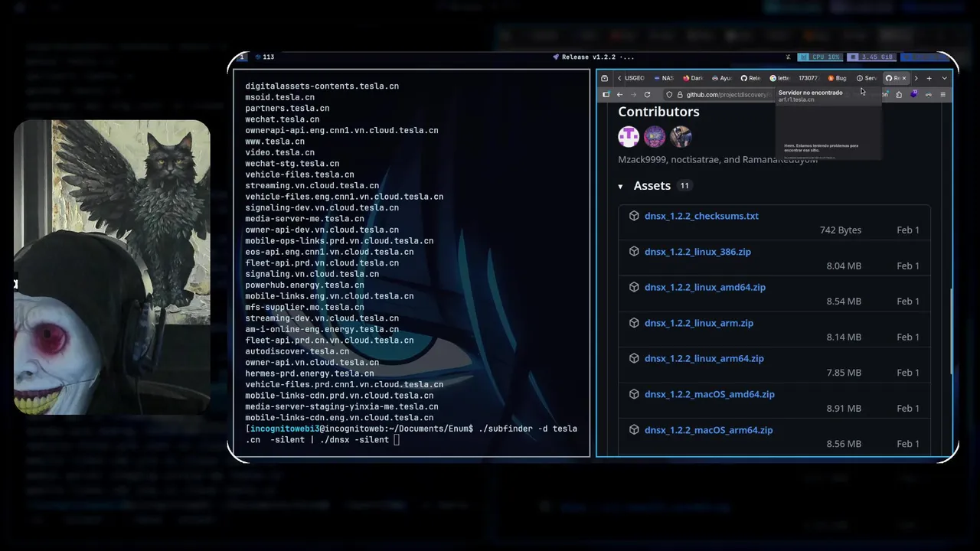Switch to the 173077 browser tab
Screen dimensions: 980x551
coord(808,78)
